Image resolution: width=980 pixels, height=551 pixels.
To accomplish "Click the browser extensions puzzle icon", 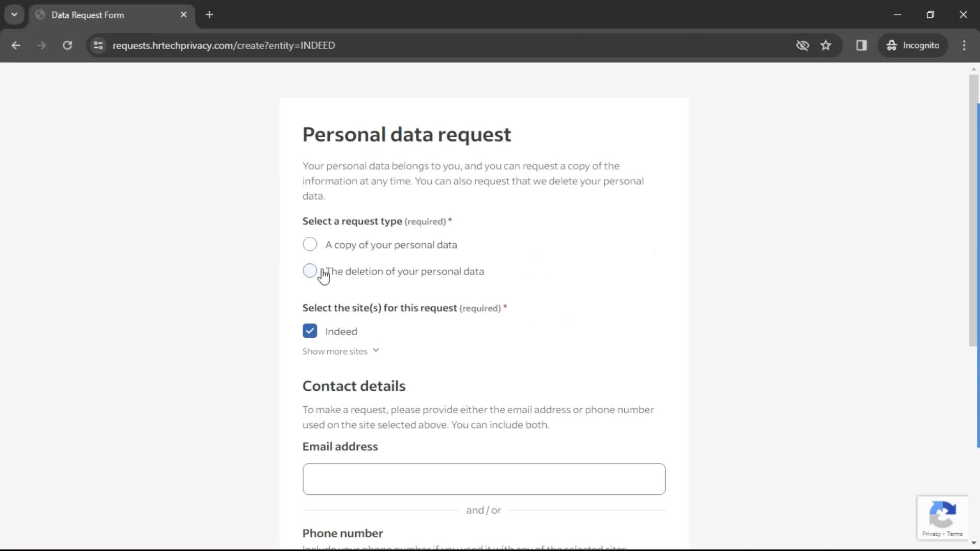I will tap(862, 46).
